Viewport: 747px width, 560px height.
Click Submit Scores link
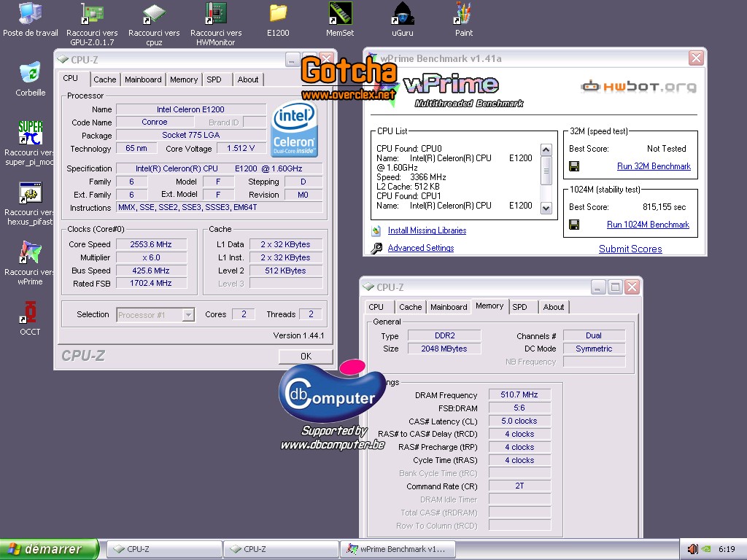pyautogui.click(x=630, y=249)
